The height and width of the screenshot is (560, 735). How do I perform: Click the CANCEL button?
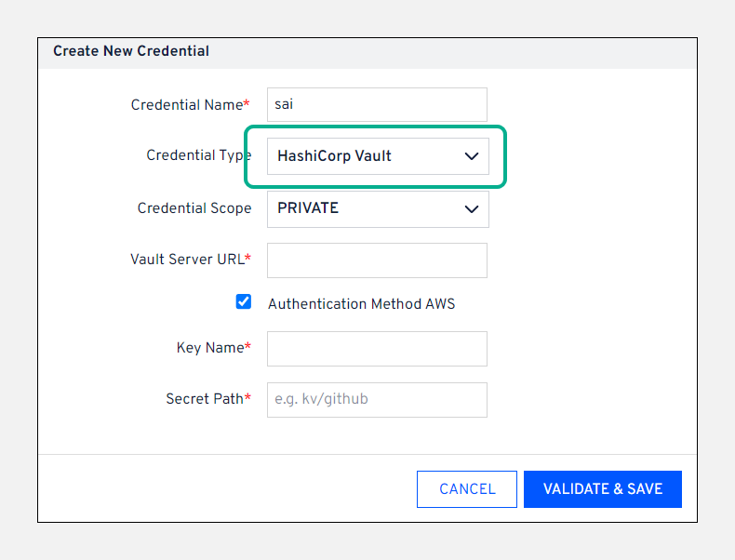tap(467, 488)
